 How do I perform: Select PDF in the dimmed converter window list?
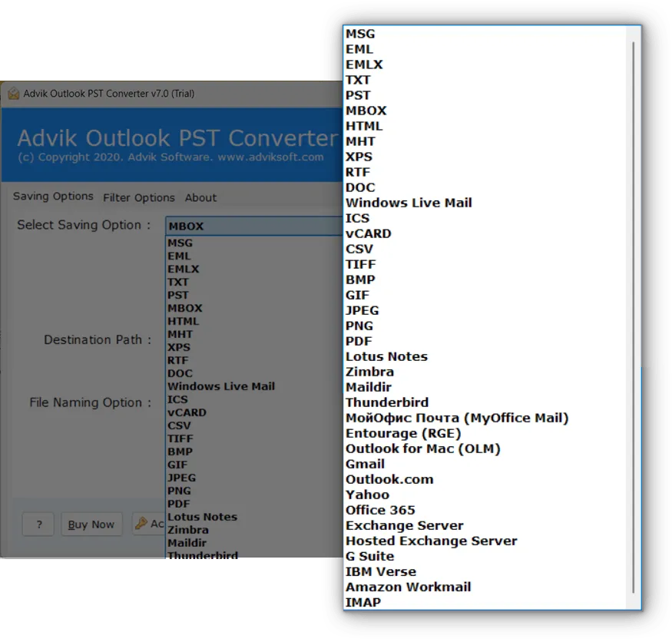[178, 504]
